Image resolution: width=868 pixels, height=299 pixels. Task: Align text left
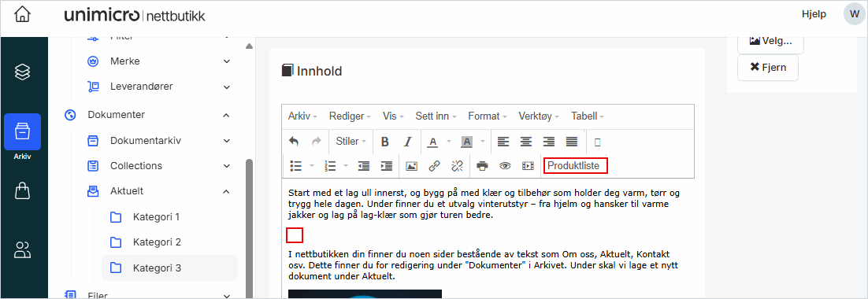pyautogui.click(x=503, y=142)
